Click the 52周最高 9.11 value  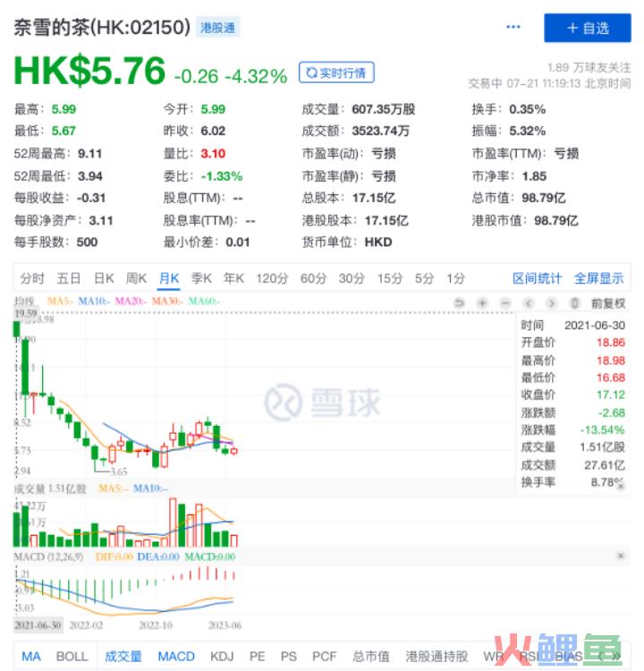coord(89,153)
